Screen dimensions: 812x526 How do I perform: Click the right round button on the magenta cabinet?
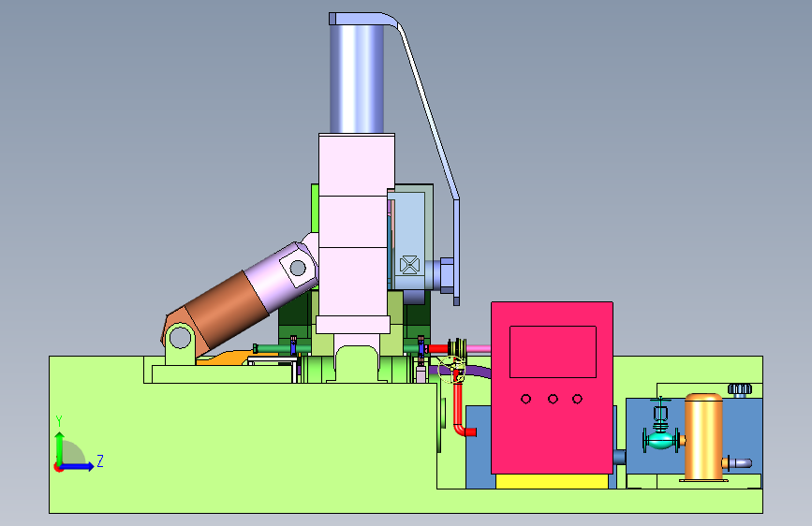pyautogui.click(x=578, y=399)
